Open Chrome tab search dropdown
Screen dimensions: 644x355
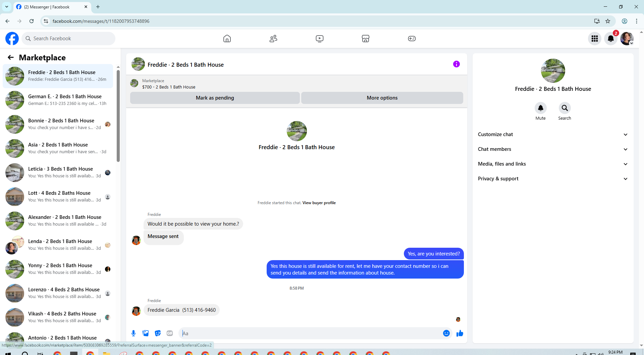[7, 7]
